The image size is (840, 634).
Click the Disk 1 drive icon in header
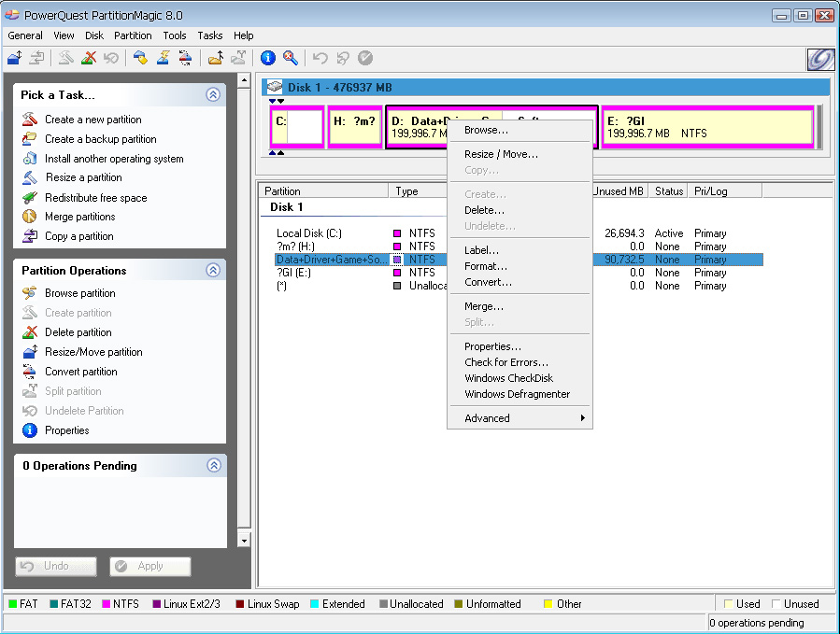pos(275,87)
